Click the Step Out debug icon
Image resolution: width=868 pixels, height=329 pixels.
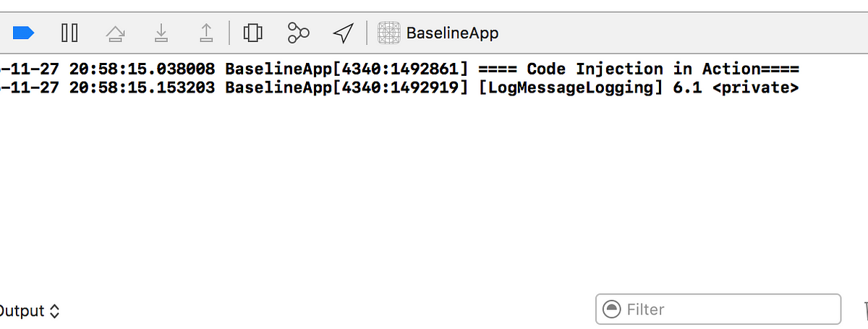tap(206, 33)
